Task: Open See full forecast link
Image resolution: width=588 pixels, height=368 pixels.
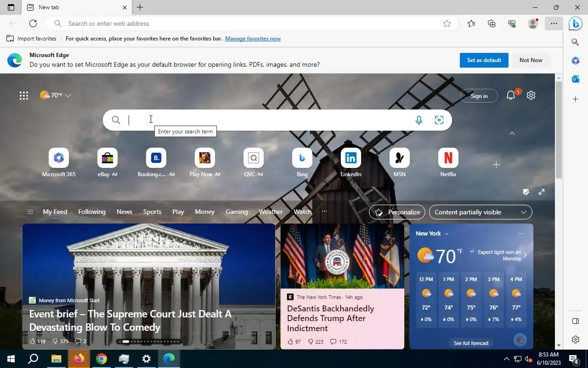Action: (471, 343)
